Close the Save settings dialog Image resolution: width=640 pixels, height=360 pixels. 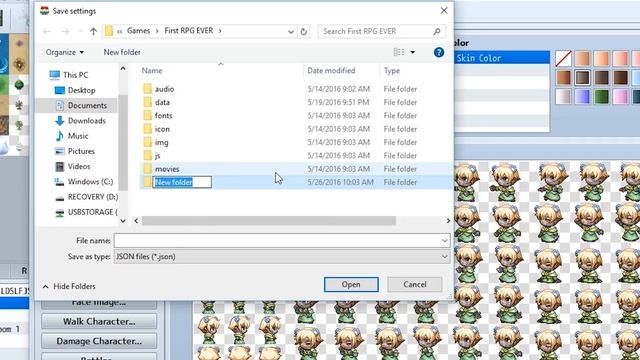pos(444,11)
